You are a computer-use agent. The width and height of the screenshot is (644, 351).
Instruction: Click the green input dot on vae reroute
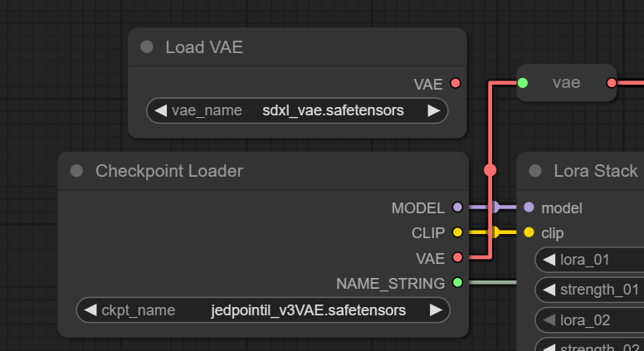click(523, 83)
